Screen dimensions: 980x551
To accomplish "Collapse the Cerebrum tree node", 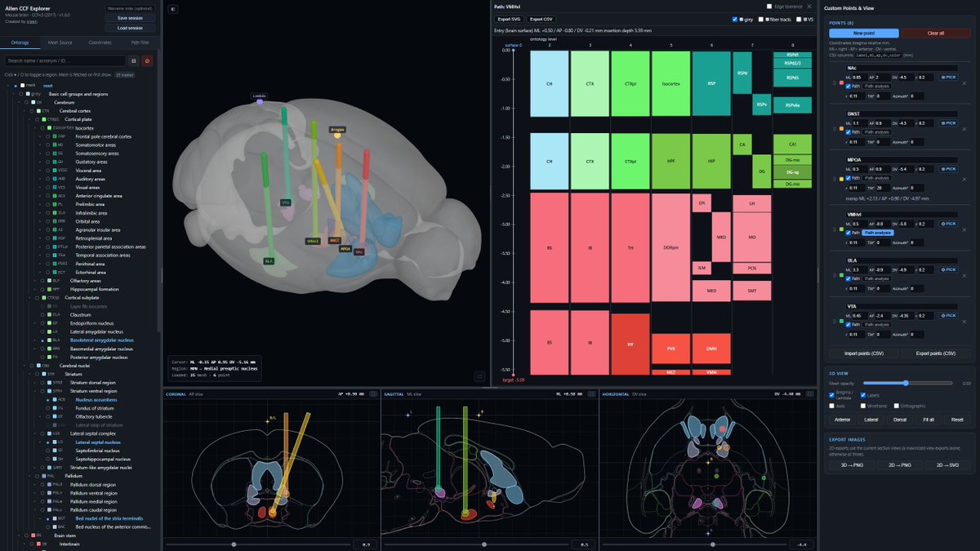I will (19, 103).
